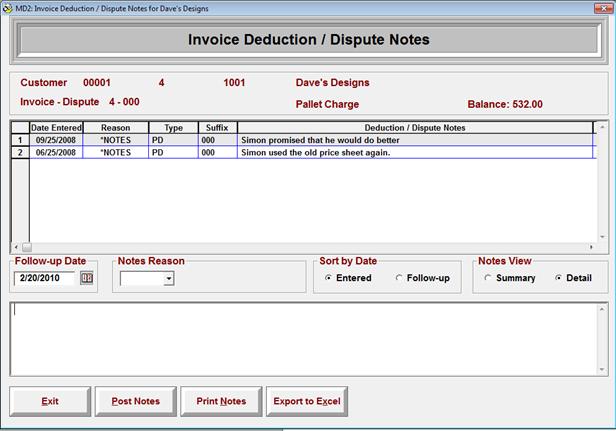The width and height of the screenshot is (616, 431).
Task: Click the Deduction / Dispute Notes column header
Action: (415, 128)
